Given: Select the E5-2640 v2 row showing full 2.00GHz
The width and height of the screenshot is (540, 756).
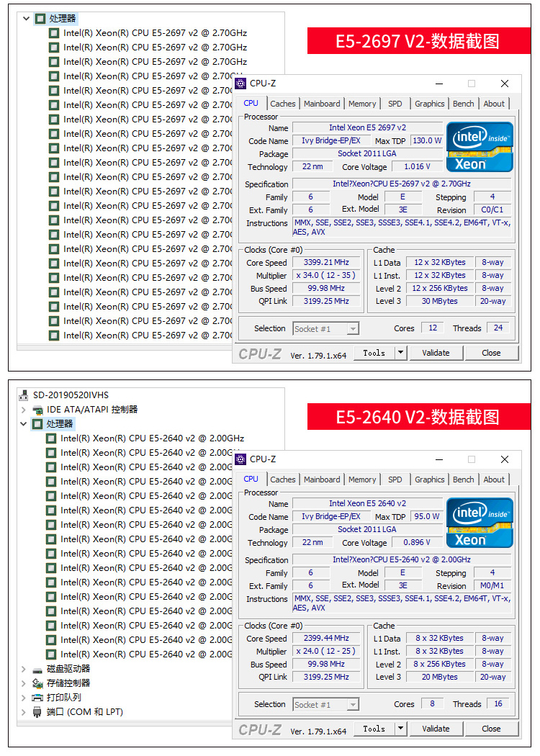Looking at the screenshot, I should coord(153,438).
